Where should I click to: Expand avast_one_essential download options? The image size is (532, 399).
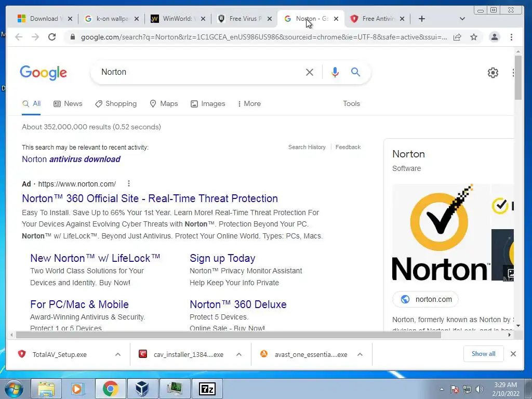(x=360, y=354)
